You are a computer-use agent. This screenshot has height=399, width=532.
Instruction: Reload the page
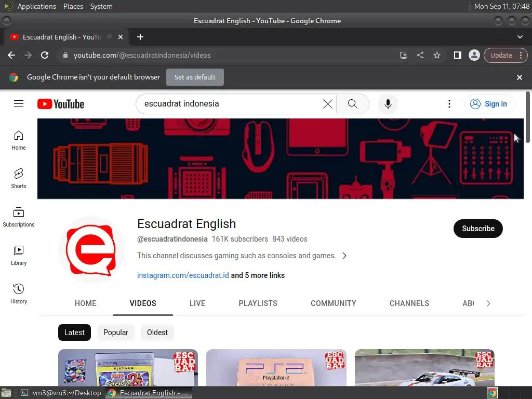click(x=45, y=55)
